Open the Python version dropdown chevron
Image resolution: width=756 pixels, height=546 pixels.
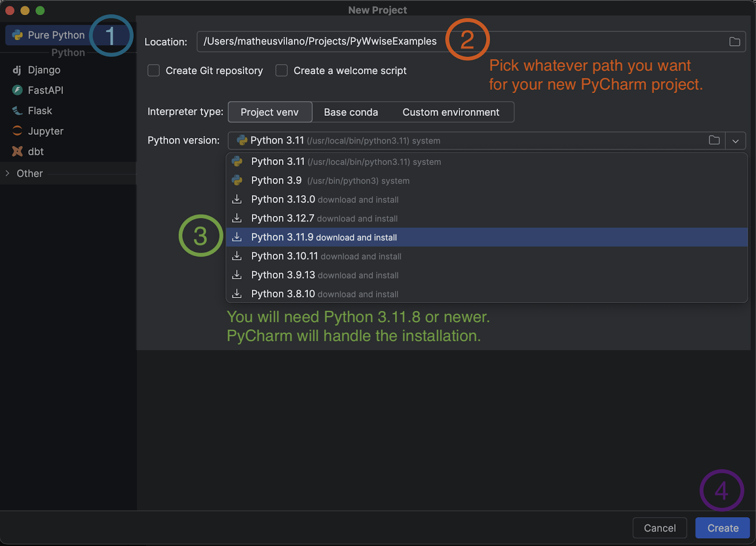pos(735,140)
